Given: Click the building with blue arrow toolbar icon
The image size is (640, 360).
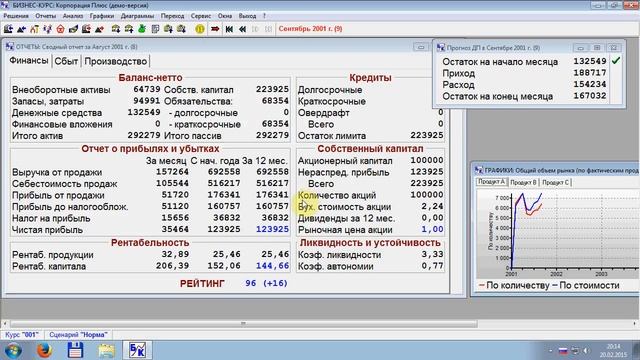Looking at the screenshot, I should click(8, 29).
